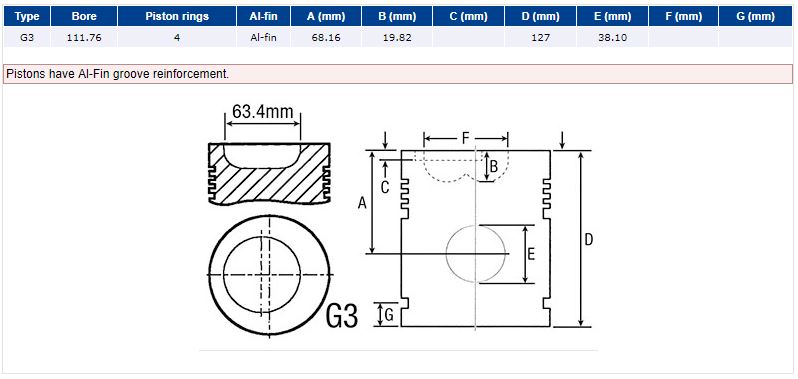The image size is (798, 379).
Task: Select the C (mm) column header
Action: [x=468, y=16]
